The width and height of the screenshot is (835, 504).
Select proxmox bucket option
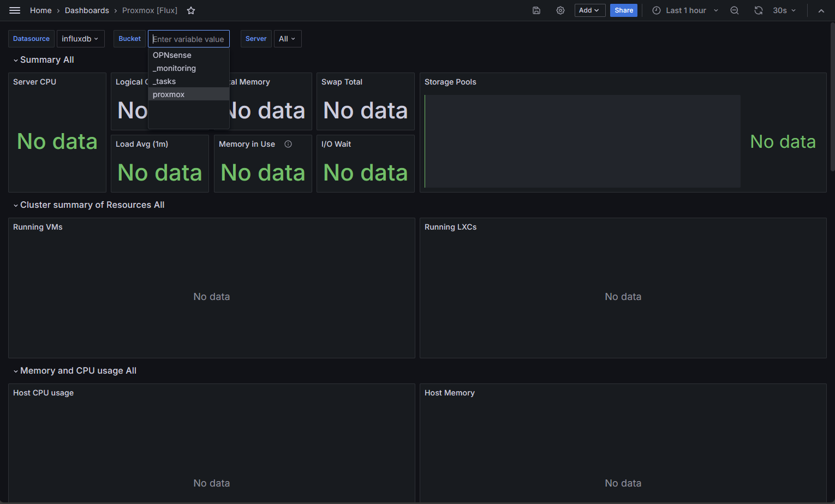188,94
